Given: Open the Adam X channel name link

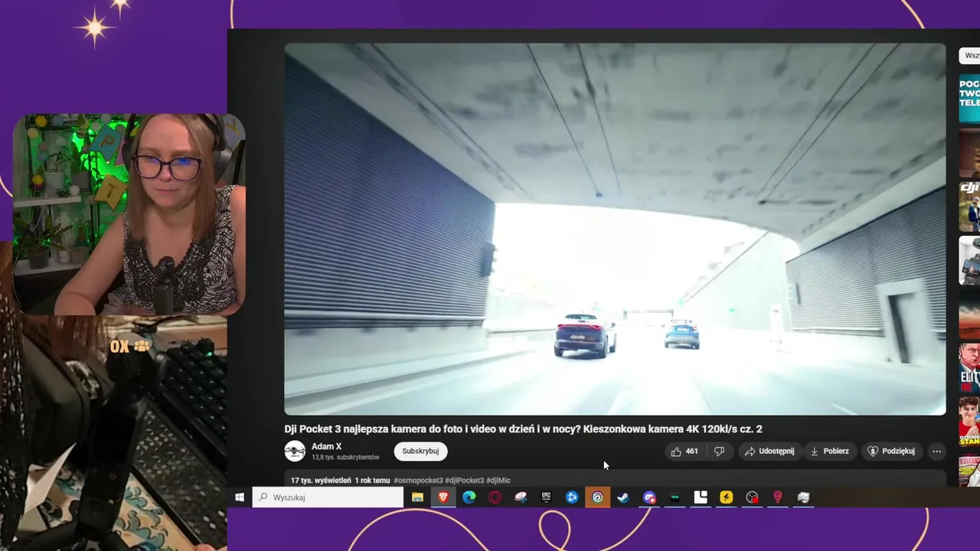Looking at the screenshot, I should point(327,447).
